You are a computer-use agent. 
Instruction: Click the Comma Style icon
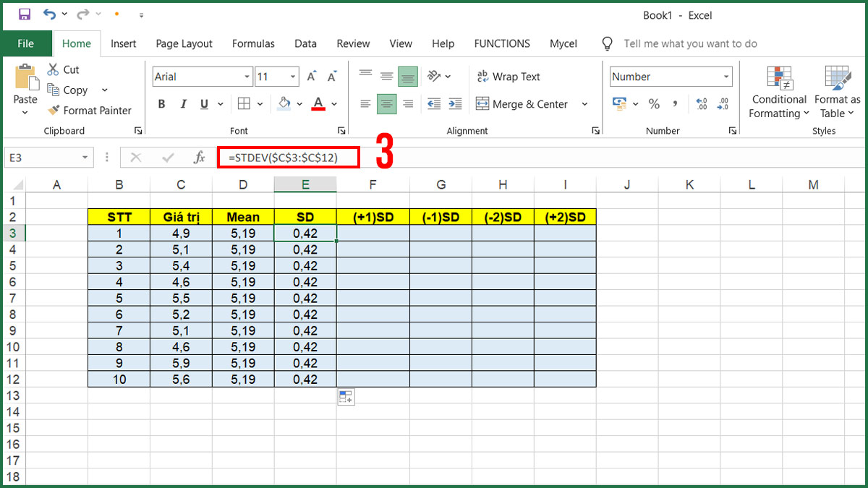pyautogui.click(x=676, y=103)
